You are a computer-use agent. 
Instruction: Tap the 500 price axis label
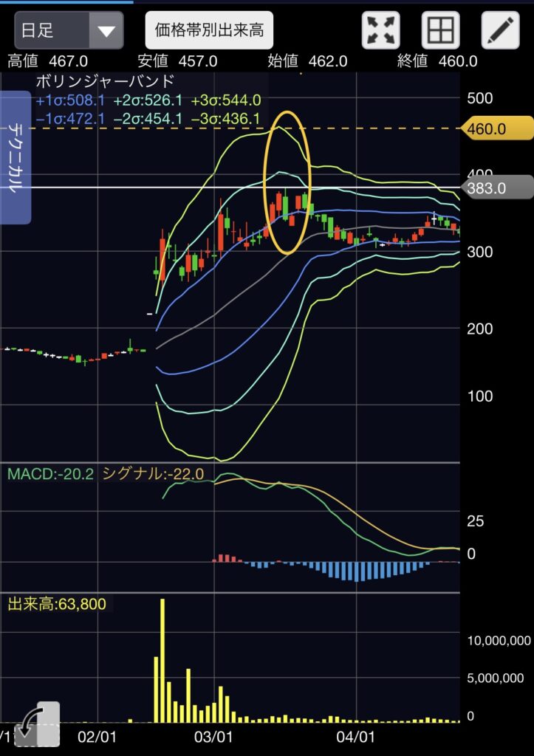point(480,98)
